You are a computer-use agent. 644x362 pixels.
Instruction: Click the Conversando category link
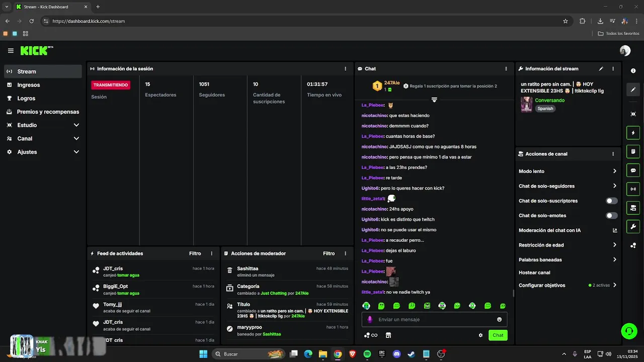click(549, 101)
